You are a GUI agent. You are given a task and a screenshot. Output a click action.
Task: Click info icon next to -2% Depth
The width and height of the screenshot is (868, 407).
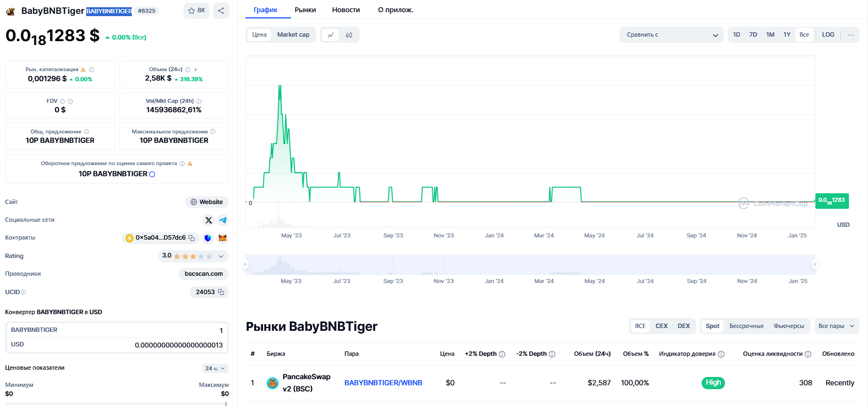tap(553, 354)
